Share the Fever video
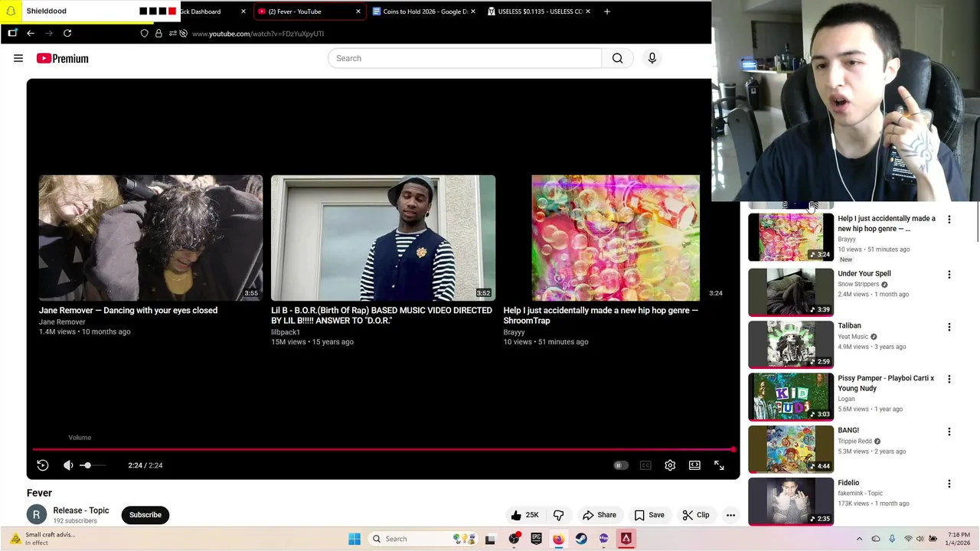Viewport: 980px width, 551px height. 599,515
